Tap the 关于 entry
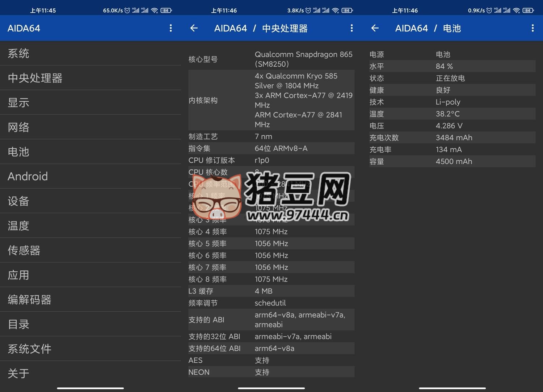The height and width of the screenshot is (392, 543). [90, 373]
